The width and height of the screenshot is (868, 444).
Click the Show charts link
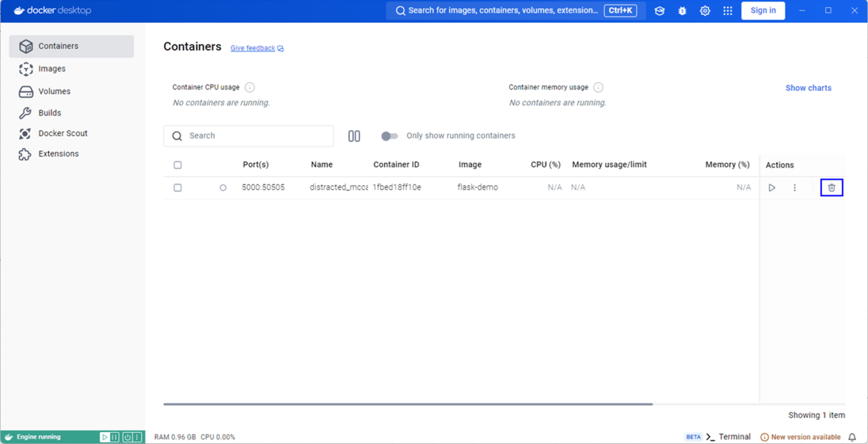point(808,88)
